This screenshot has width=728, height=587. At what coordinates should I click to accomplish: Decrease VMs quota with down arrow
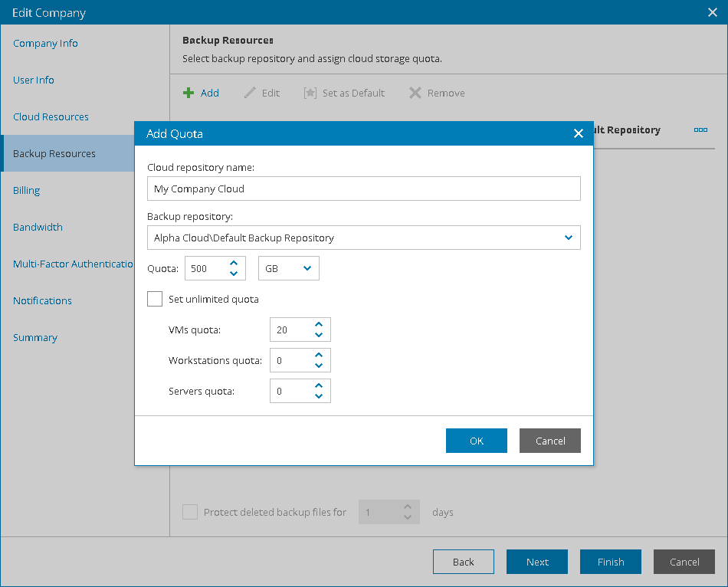pos(319,335)
